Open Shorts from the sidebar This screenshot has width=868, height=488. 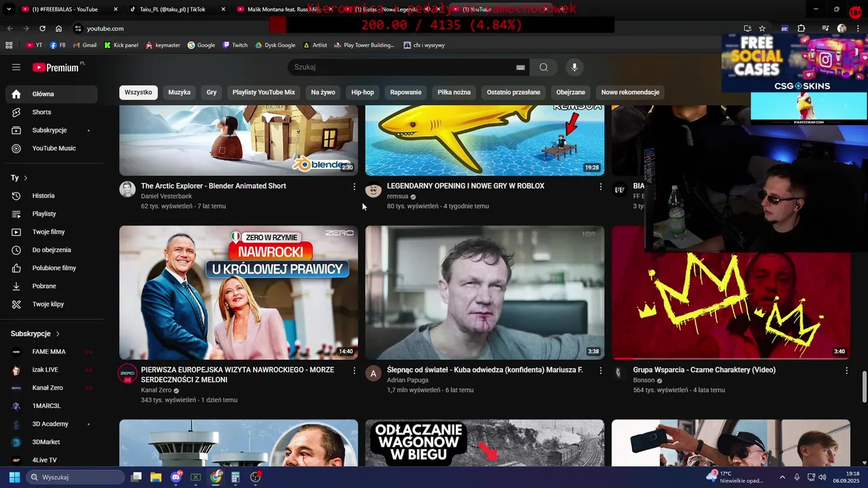(52, 112)
